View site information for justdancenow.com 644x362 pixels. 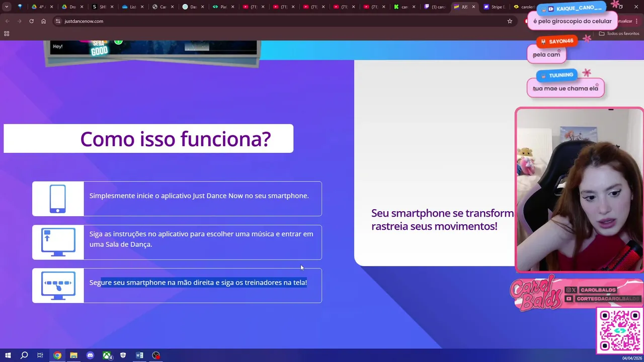[58, 21]
